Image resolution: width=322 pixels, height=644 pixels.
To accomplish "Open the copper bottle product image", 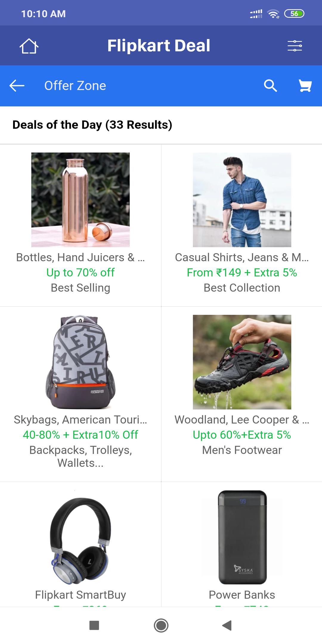I will 80,200.
